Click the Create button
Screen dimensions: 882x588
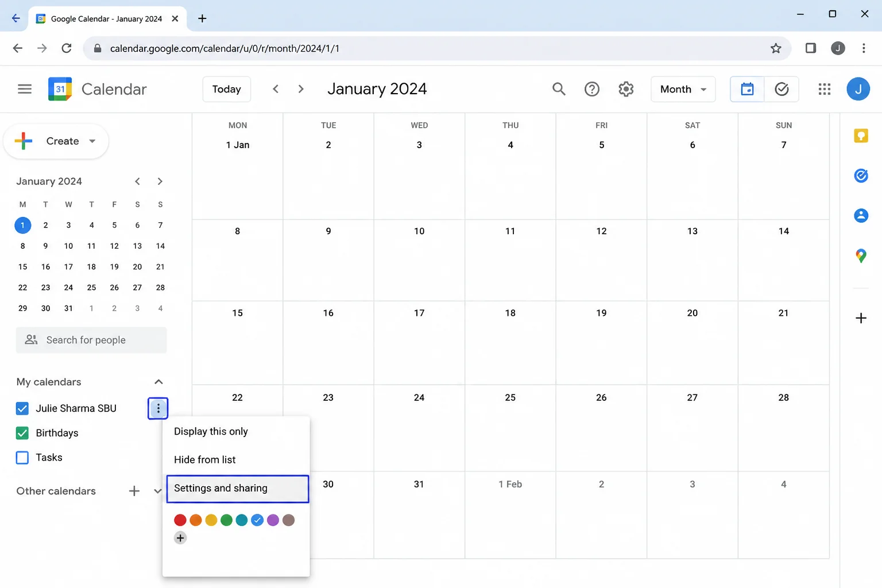click(x=56, y=141)
